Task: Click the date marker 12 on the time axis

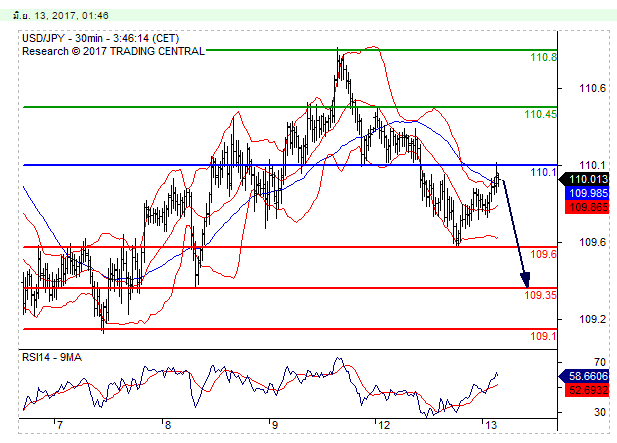Action: tap(382, 426)
